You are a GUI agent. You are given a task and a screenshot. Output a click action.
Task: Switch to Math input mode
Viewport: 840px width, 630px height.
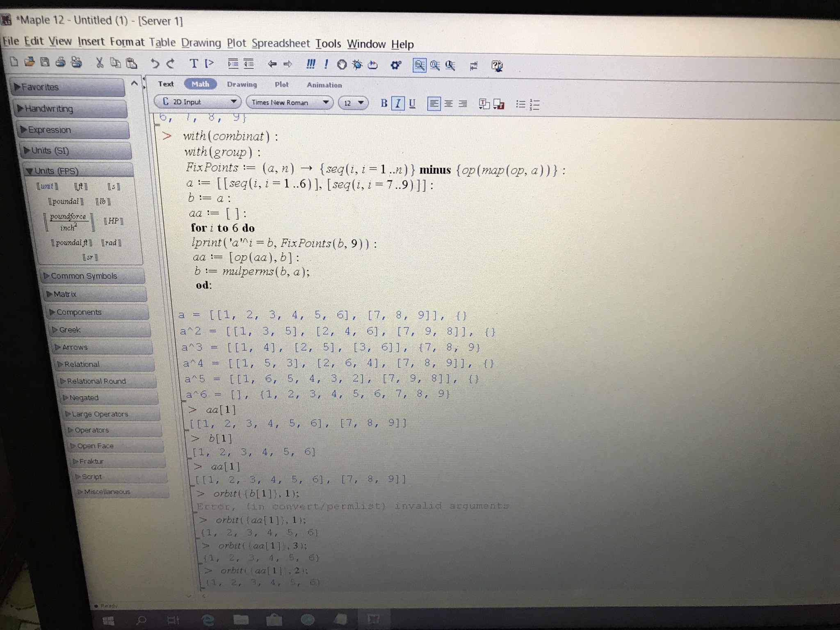(x=200, y=84)
